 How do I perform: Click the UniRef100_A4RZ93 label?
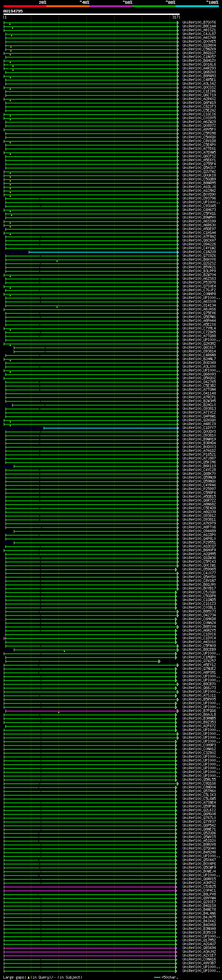point(199,68)
